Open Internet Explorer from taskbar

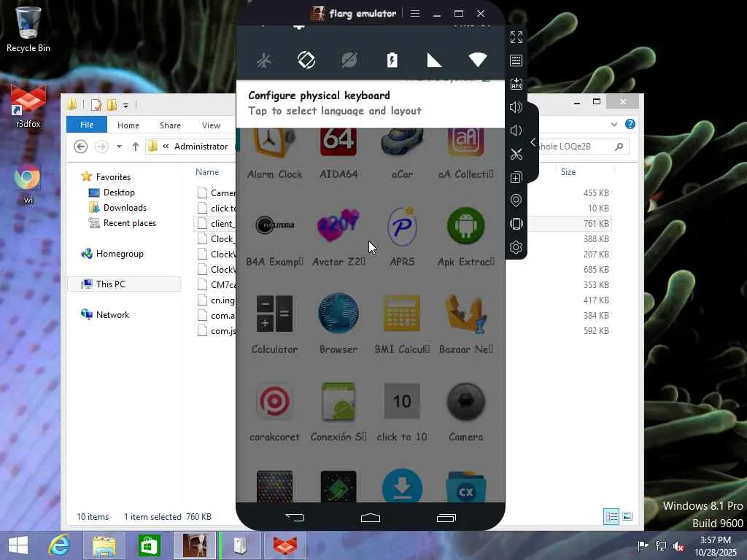pos(60,545)
